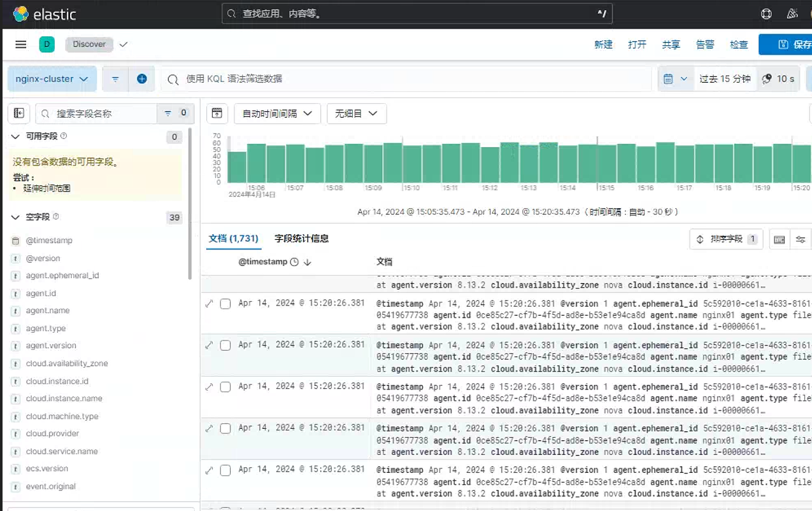
Task: Open the 自动时间间隔 interval dropdown
Action: pos(277,113)
